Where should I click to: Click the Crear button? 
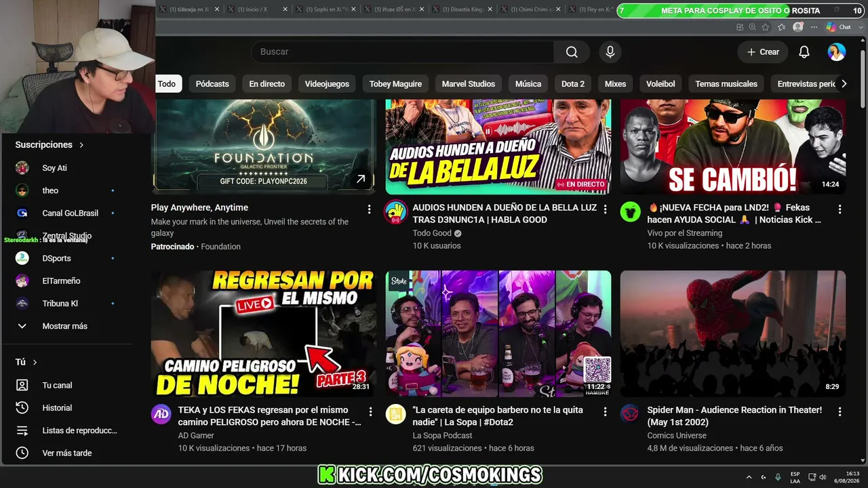click(x=763, y=52)
